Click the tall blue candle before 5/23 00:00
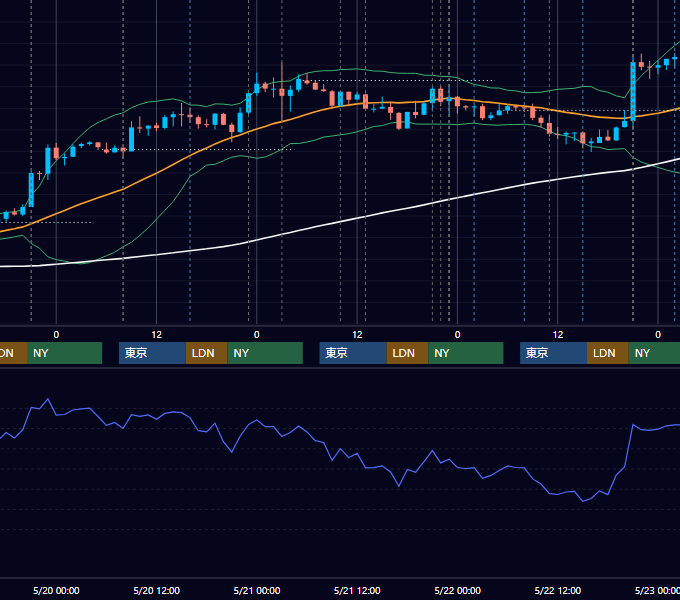This screenshot has height=600, width=680. tap(633, 91)
